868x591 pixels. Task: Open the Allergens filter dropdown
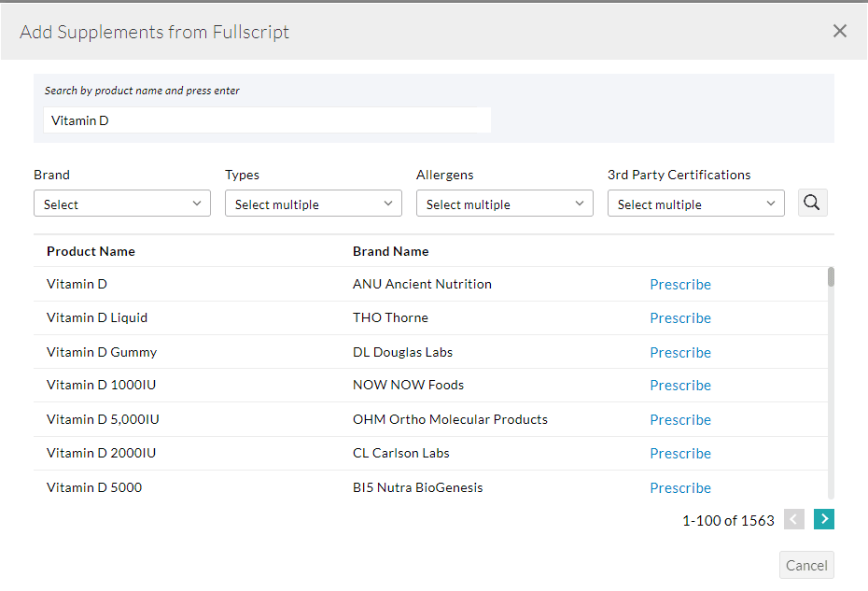point(504,203)
